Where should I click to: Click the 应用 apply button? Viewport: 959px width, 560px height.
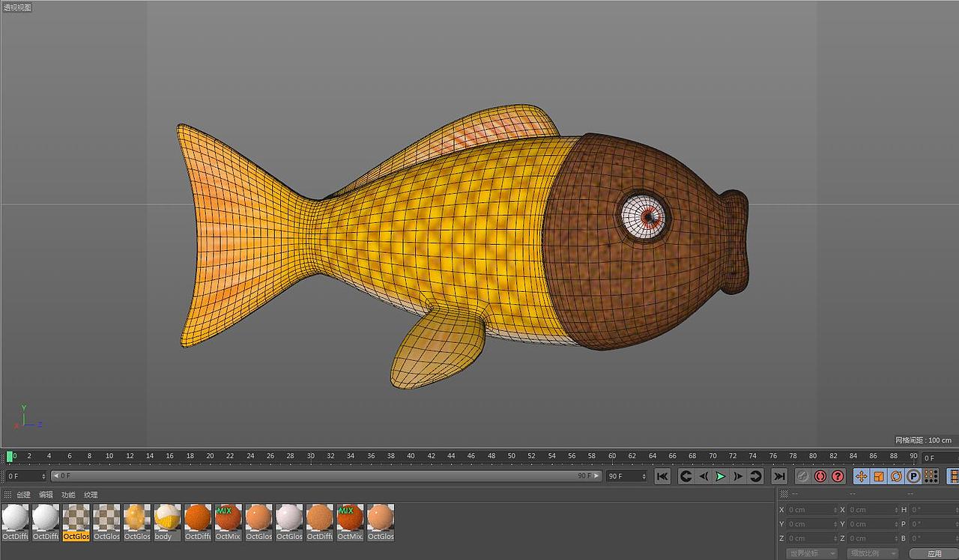(x=934, y=554)
